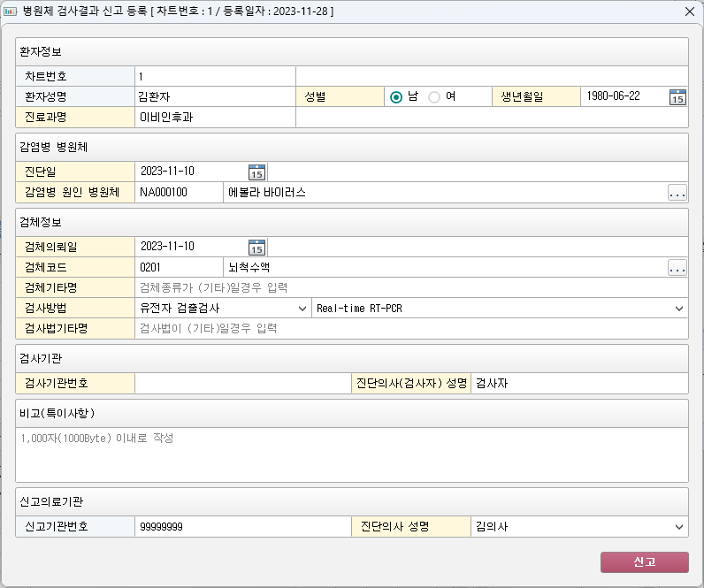Click the 검사기관번호 input field

[242, 383]
